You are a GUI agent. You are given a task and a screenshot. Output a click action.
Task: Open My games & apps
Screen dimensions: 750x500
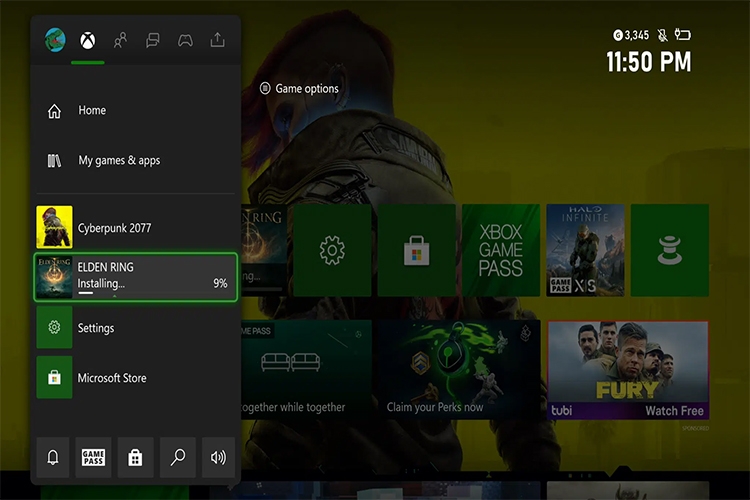tap(136, 160)
